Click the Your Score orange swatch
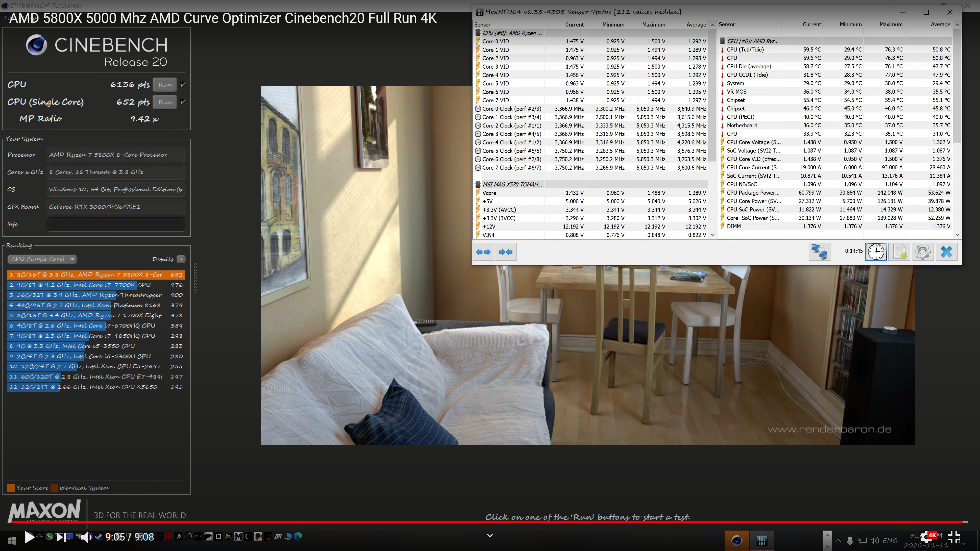980x551 pixels. (x=11, y=487)
